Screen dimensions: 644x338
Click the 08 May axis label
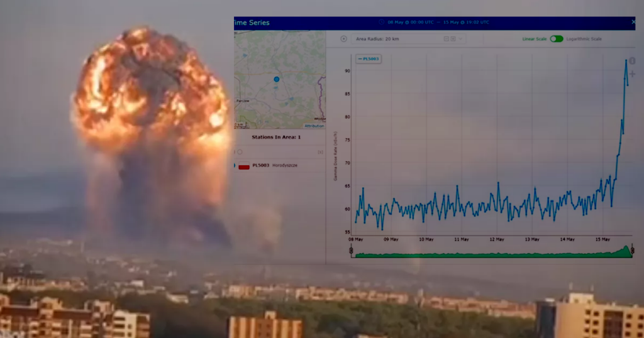click(x=356, y=239)
